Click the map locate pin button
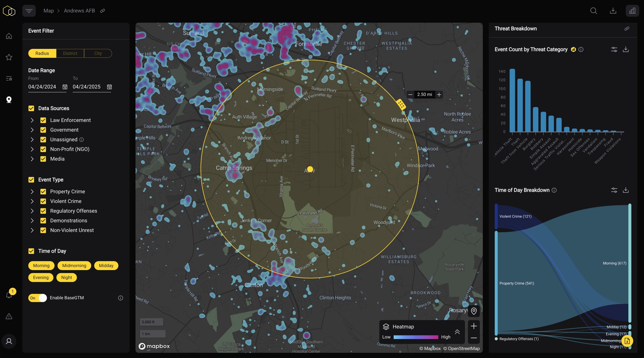This screenshot has height=358, width=644. (x=473, y=311)
